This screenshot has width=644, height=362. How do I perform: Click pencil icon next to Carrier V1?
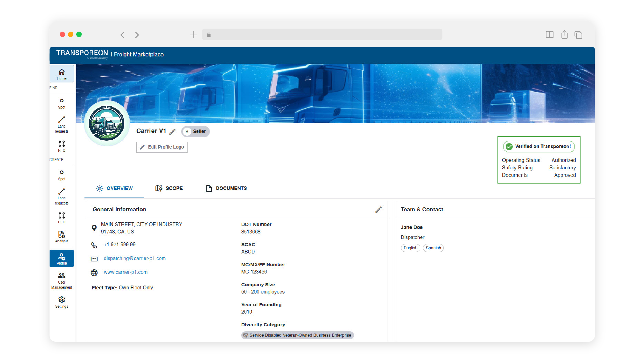pyautogui.click(x=172, y=132)
